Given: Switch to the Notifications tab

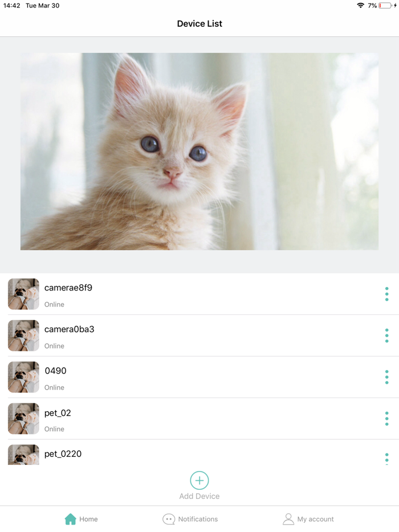Looking at the screenshot, I should [x=190, y=519].
